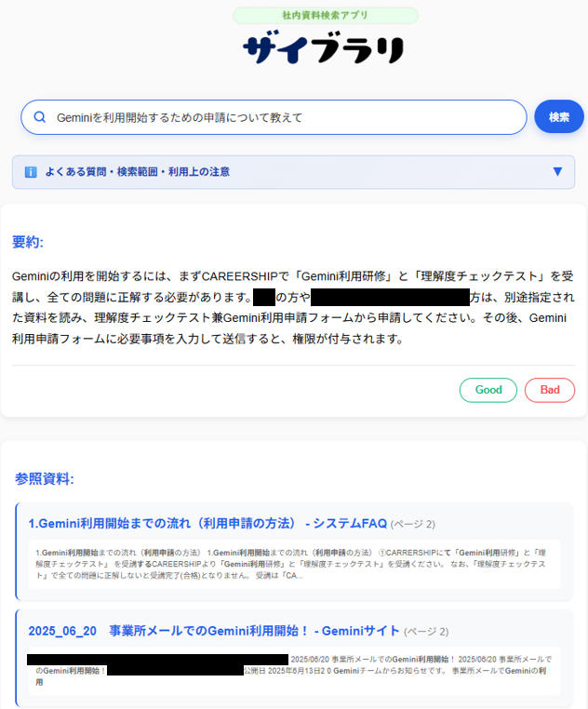Focus the Gemini search query field
The height and width of the screenshot is (709, 588).
tap(274, 117)
